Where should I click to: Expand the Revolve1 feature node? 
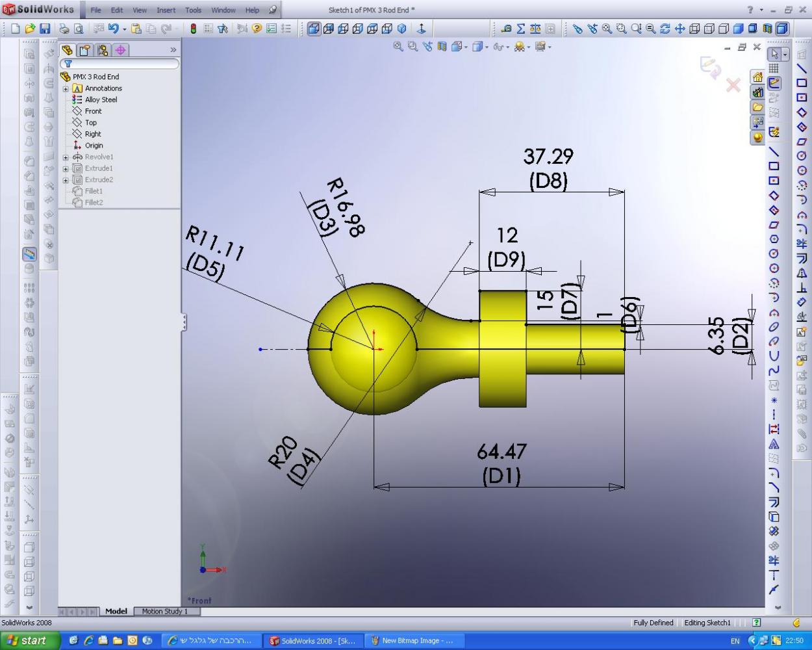click(x=66, y=157)
